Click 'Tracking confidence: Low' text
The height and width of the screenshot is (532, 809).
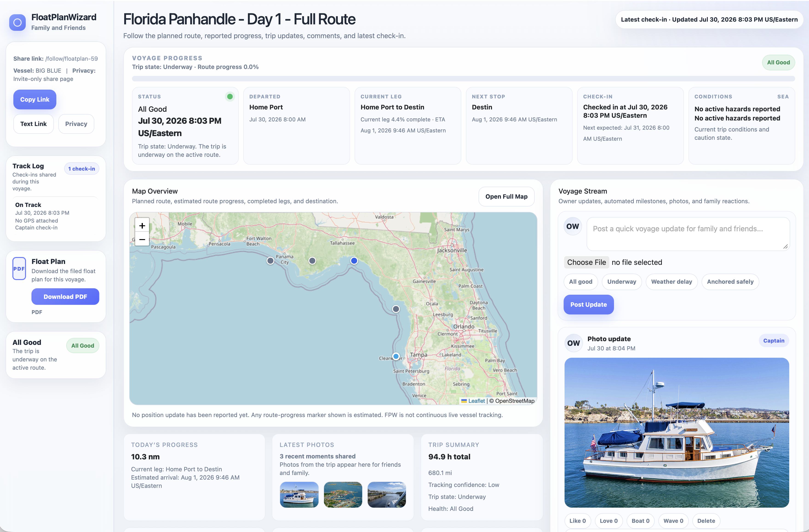point(464,485)
